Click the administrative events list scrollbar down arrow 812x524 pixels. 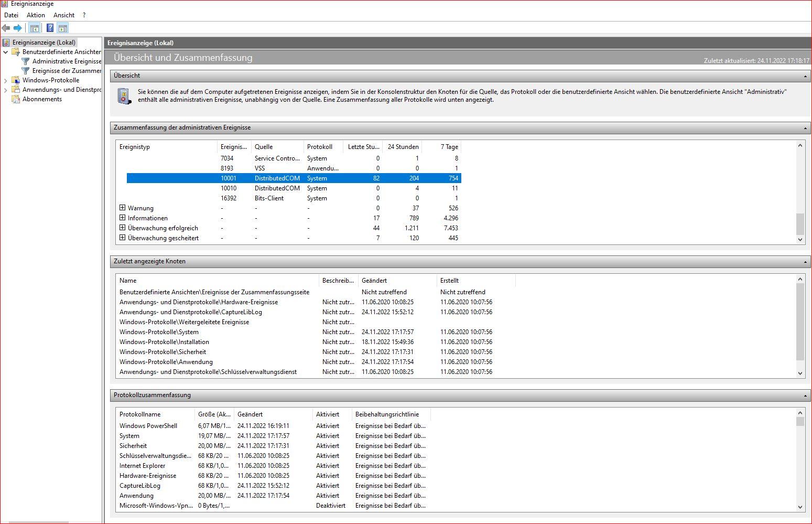800,240
